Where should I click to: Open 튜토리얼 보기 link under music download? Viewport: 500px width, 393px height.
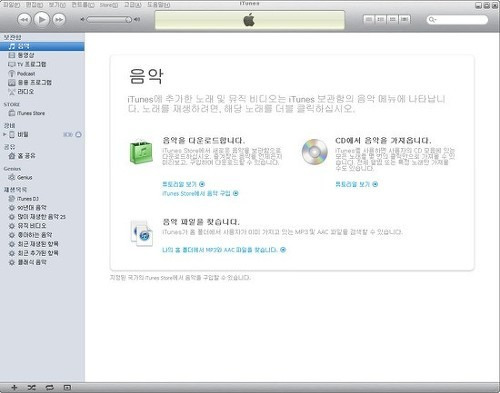pos(184,184)
